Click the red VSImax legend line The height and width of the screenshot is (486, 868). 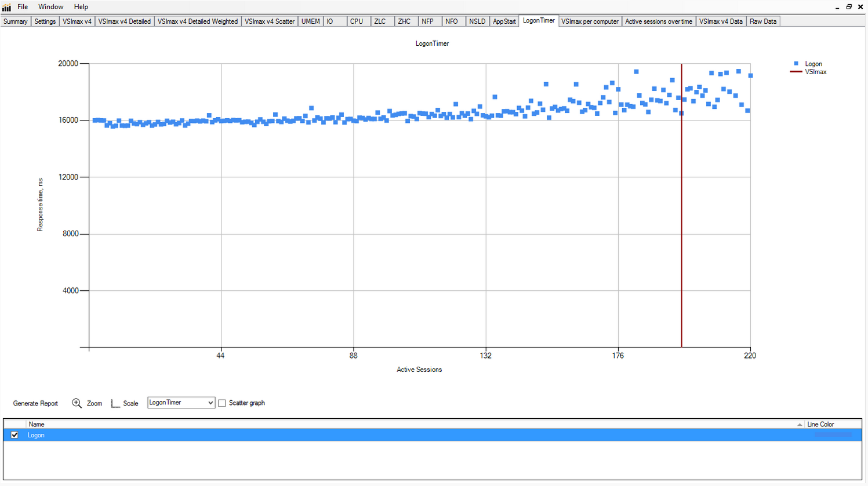[x=796, y=72]
